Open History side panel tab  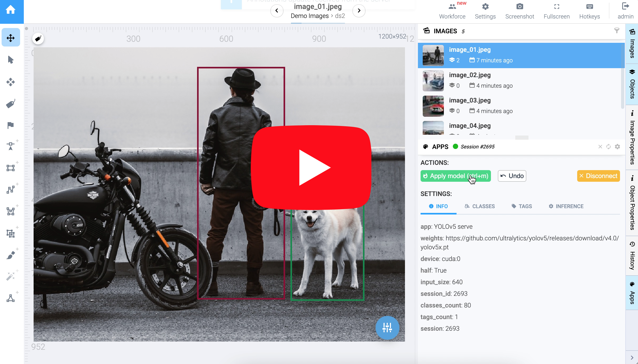[x=632, y=256]
